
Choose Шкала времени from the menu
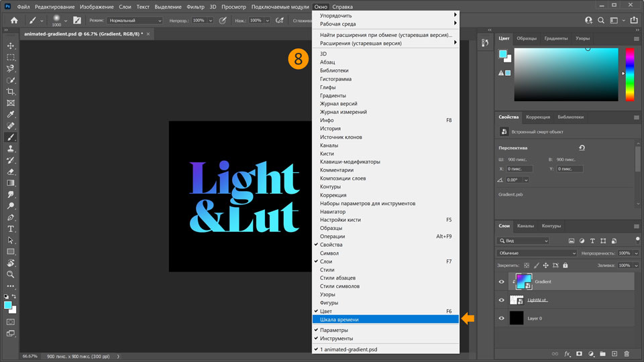386,319
